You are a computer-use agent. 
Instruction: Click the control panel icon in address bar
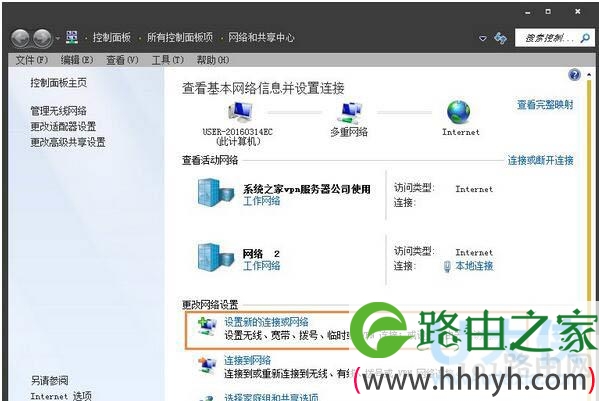72,37
